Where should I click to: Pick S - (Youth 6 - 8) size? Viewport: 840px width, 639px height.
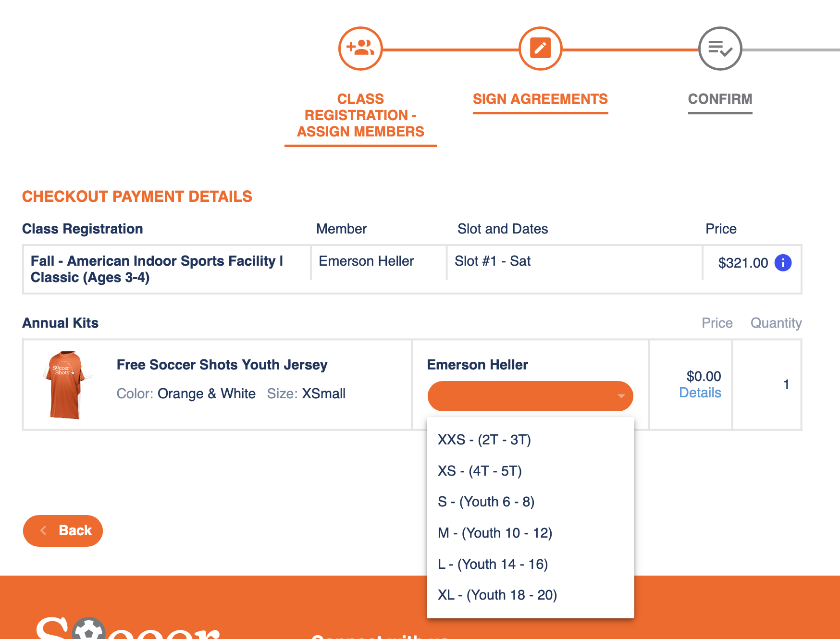[486, 502]
